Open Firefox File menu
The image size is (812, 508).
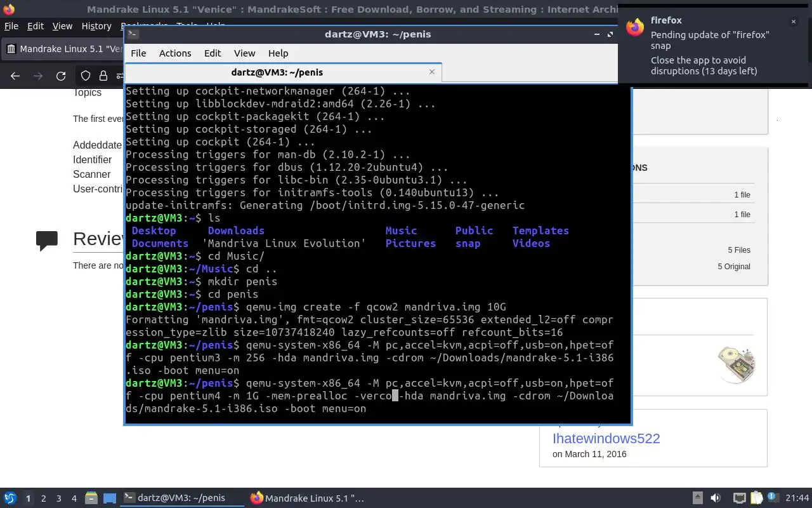pyautogui.click(x=11, y=26)
